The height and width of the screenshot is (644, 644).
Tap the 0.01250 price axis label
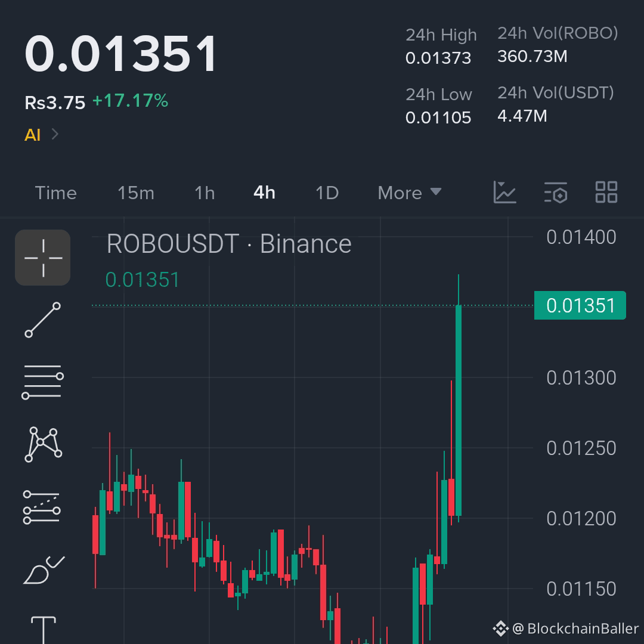(581, 448)
